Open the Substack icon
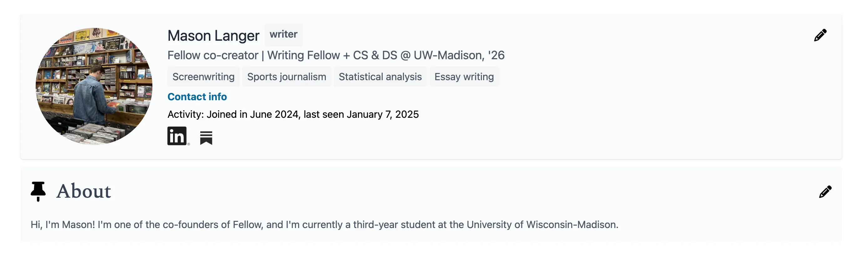 click(207, 136)
